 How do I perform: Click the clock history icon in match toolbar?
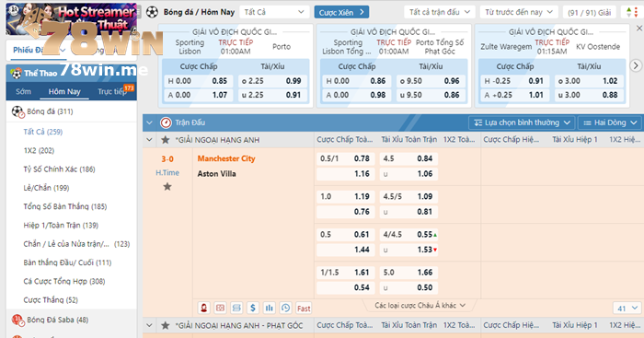(x=286, y=308)
